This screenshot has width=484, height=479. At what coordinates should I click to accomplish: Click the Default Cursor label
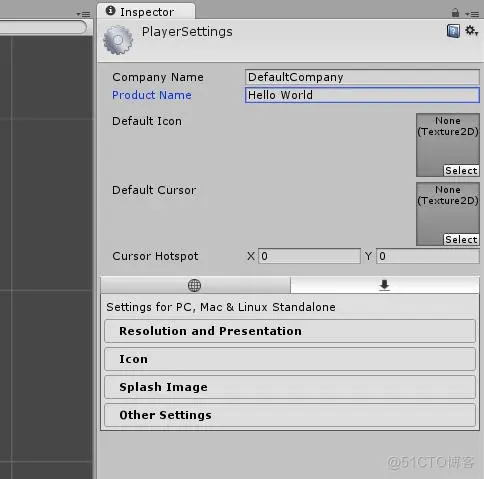pos(154,190)
